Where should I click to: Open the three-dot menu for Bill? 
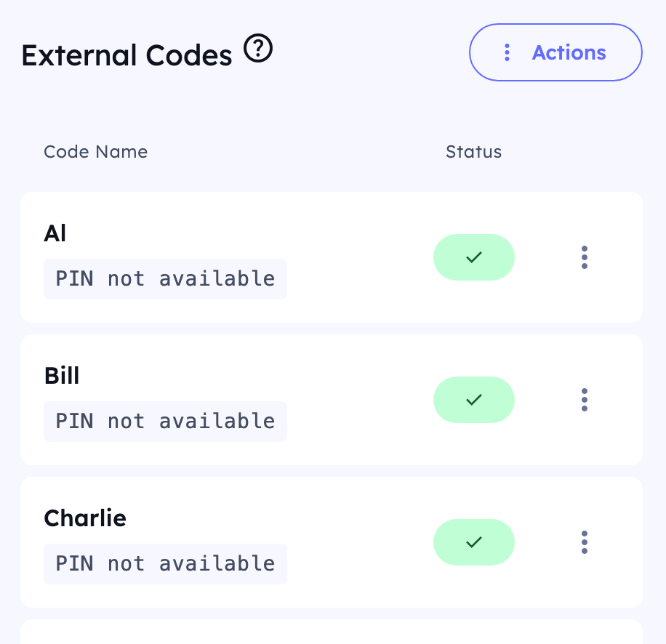point(585,400)
